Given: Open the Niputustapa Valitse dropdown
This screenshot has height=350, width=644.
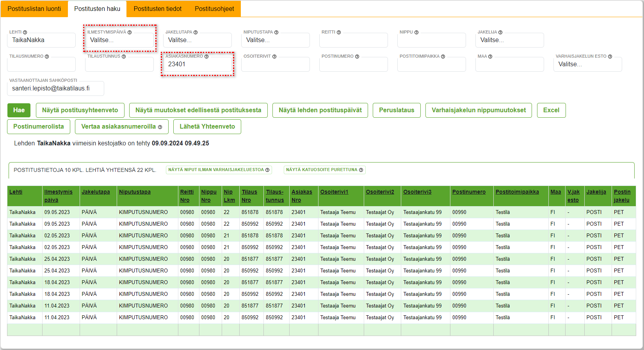Looking at the screenshot, I should [276, 40].
